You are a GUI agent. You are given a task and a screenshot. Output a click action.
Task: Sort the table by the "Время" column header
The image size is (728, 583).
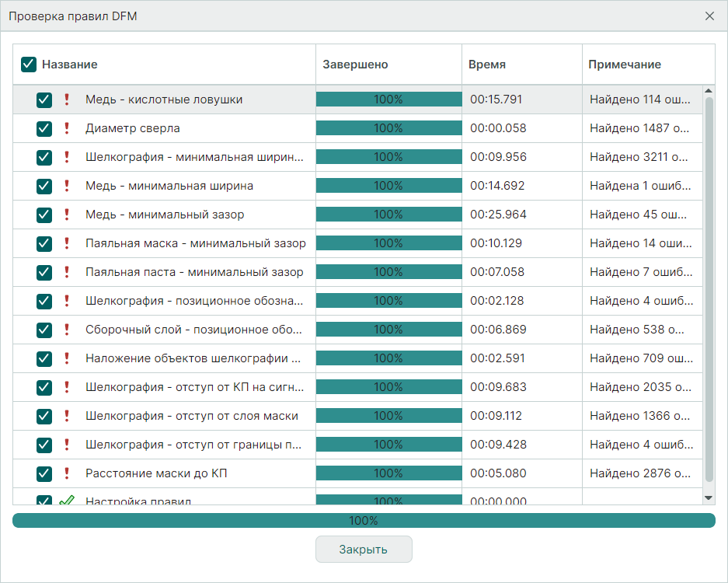487,65
